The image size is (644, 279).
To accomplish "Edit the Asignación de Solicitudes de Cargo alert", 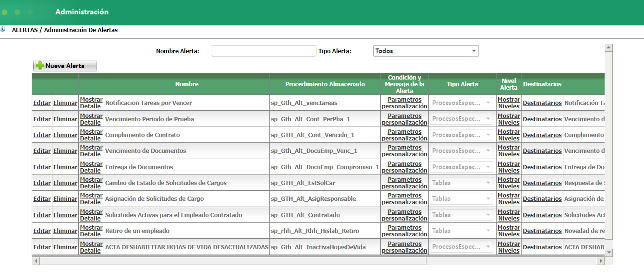I will (x=42, y=199).
